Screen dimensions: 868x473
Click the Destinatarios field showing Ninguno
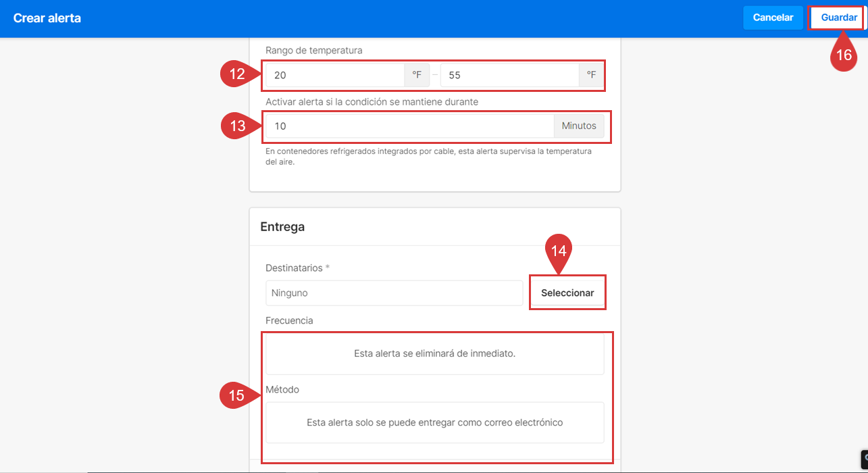tap(394, 293)
